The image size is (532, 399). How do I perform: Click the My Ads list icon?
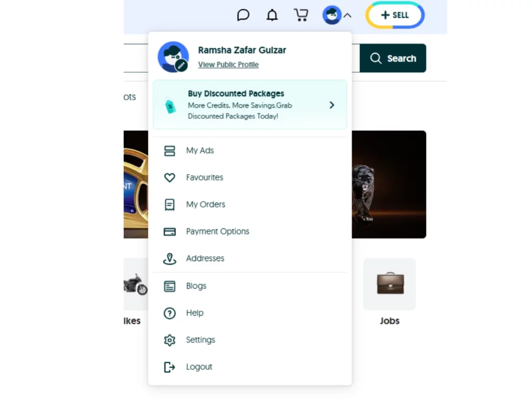[169, 151]
